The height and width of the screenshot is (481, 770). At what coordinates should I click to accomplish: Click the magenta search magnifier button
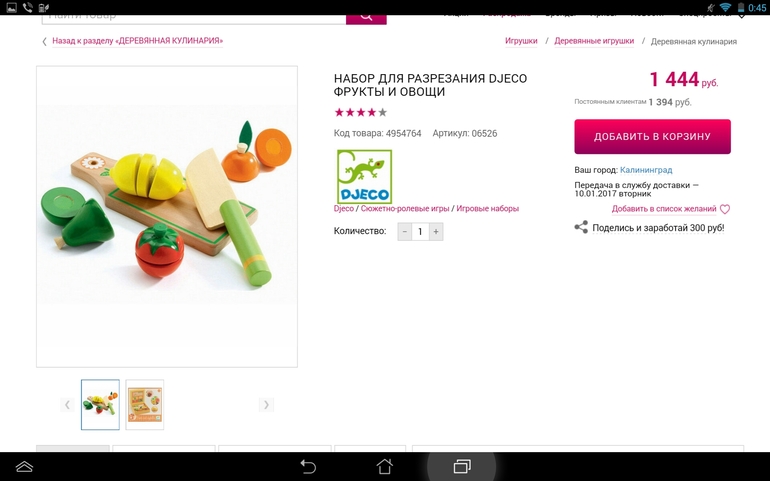366,19
